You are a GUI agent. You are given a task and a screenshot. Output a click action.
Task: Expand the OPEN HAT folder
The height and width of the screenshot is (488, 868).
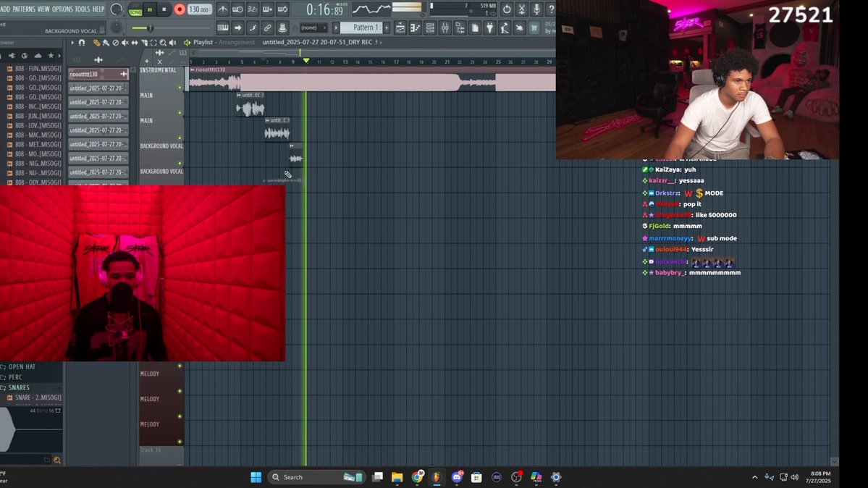[22, 366]
